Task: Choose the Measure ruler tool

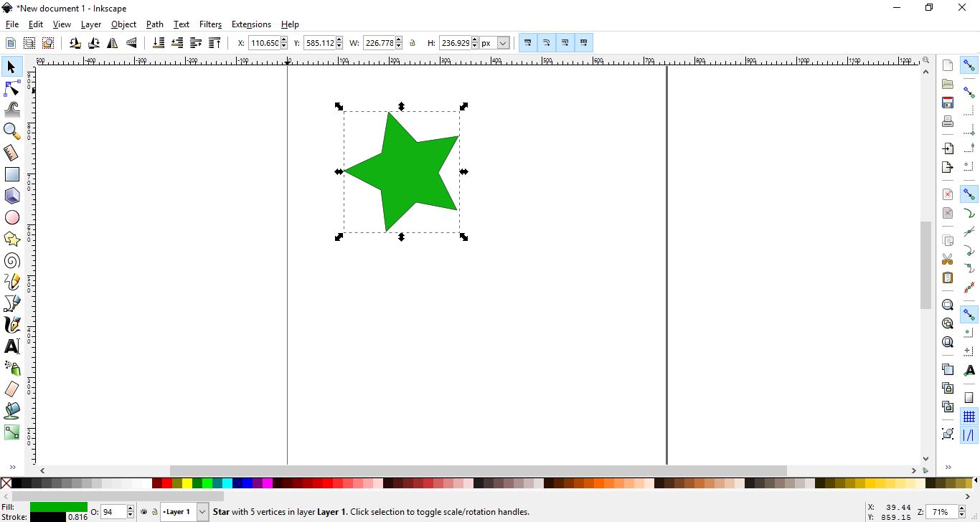Action: [x=11, y=153]
